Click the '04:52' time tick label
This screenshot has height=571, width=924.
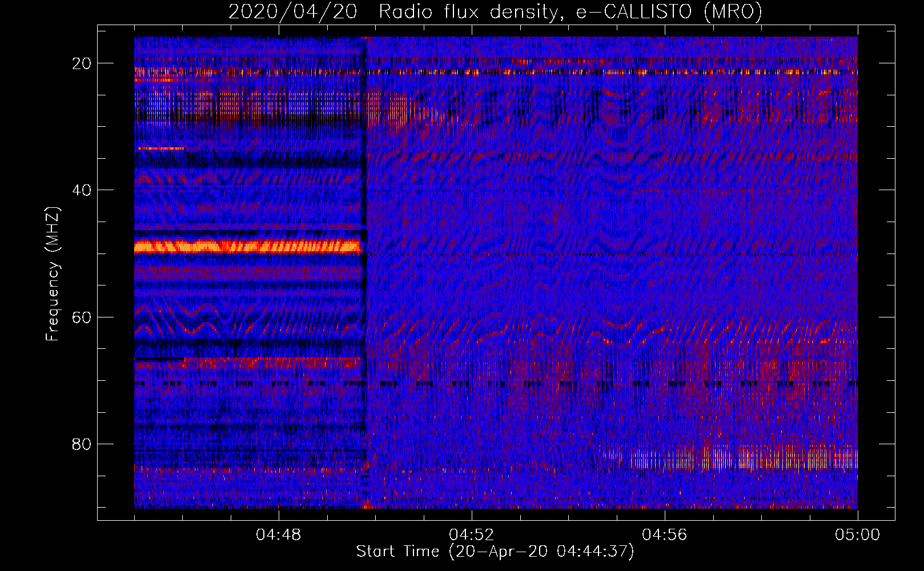472,534
